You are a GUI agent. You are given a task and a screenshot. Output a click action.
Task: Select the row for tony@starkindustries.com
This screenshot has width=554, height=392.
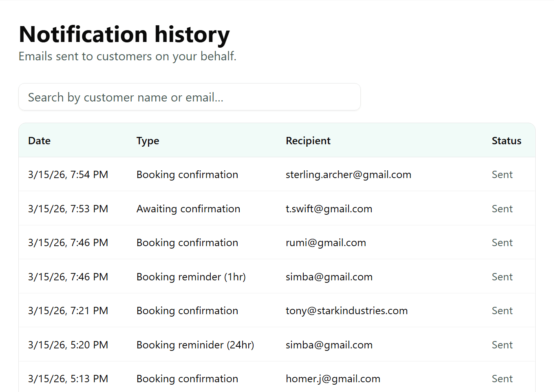pyautogui.click(x=277, y=311)
